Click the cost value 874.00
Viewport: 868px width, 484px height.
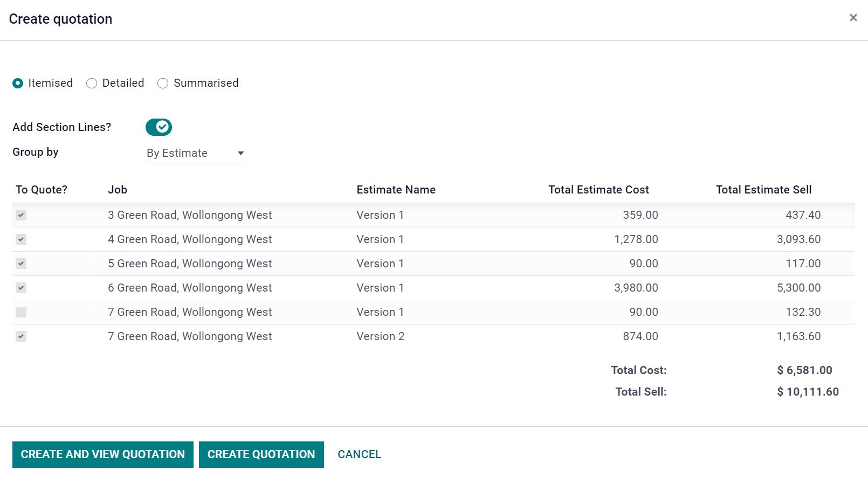pos(640,336)
